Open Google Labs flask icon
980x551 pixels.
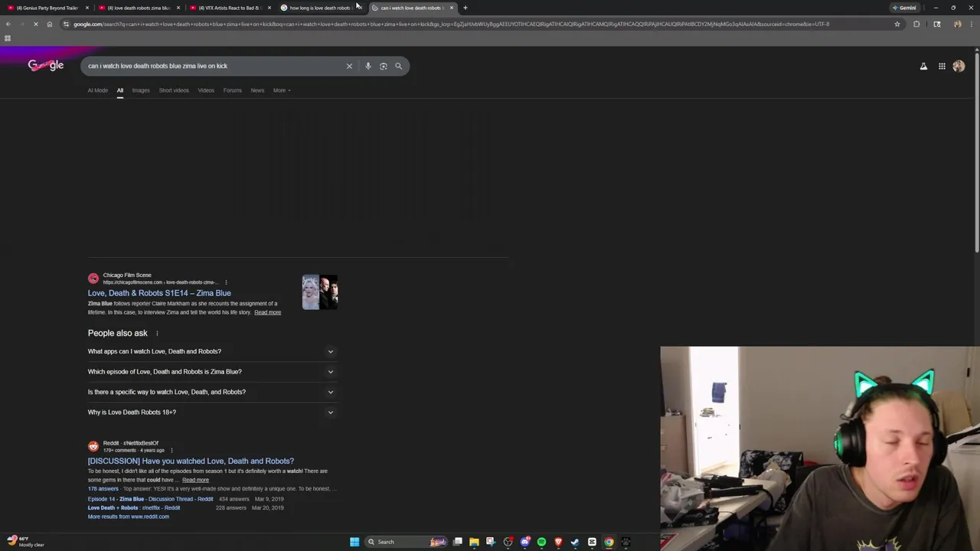click(x=923, y=67)
